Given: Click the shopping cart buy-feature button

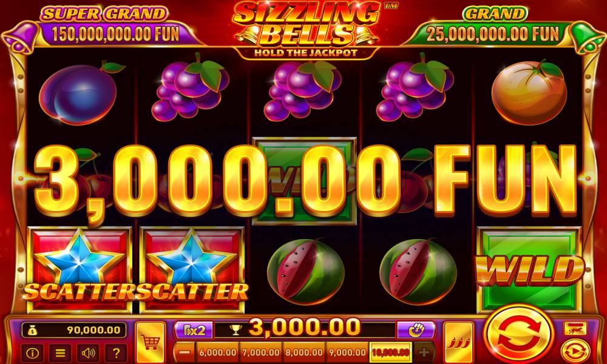Looking at the screenshot, I should tap(151, 342).
